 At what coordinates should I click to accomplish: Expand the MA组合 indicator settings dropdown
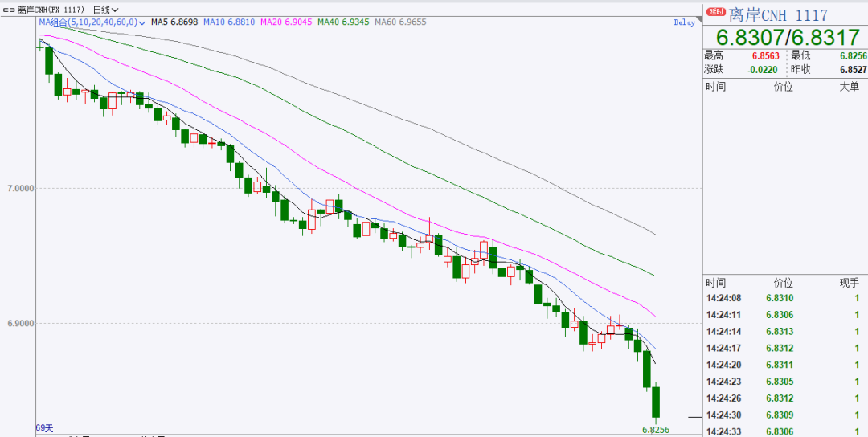point(141,22)
